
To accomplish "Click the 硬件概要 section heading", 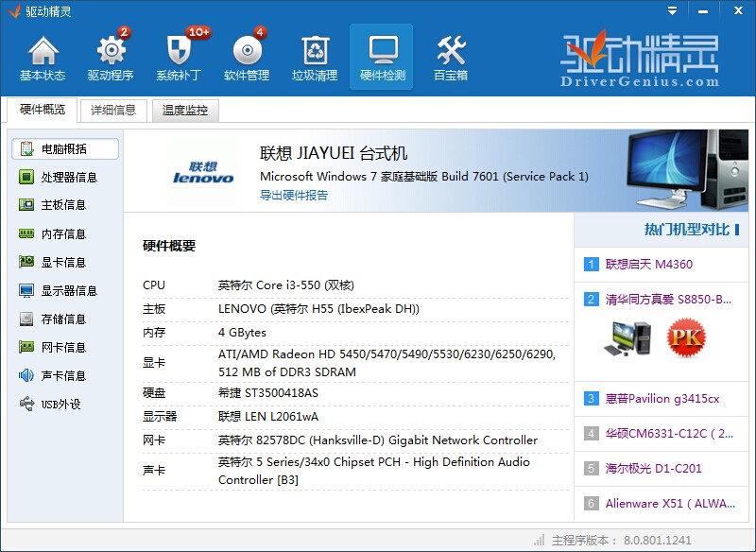I will point(169,246).
